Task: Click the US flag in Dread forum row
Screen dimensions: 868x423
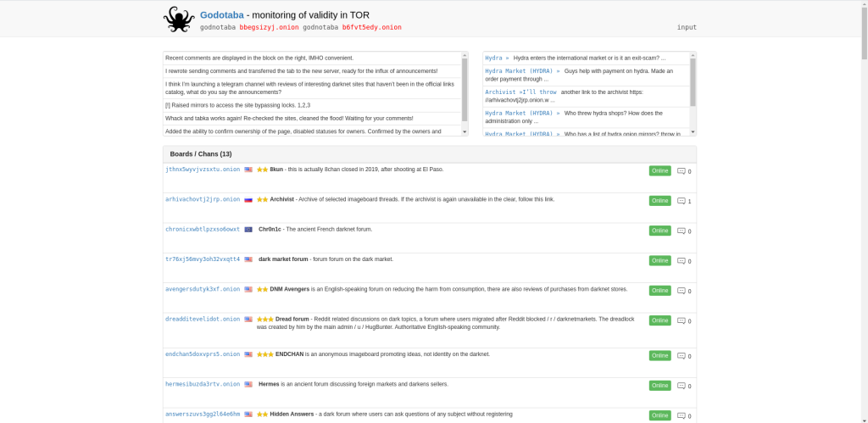Action: click(x=248, y=320)
